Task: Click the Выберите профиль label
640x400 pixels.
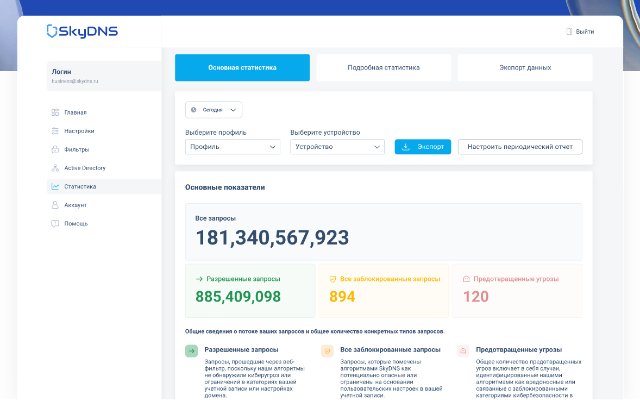Action: (x=216, y=132)
